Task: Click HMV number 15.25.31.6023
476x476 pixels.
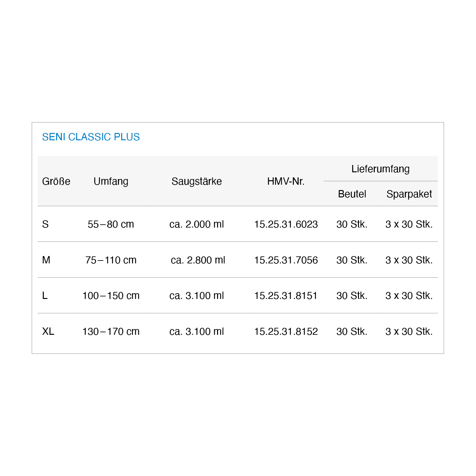Action: 286,224
